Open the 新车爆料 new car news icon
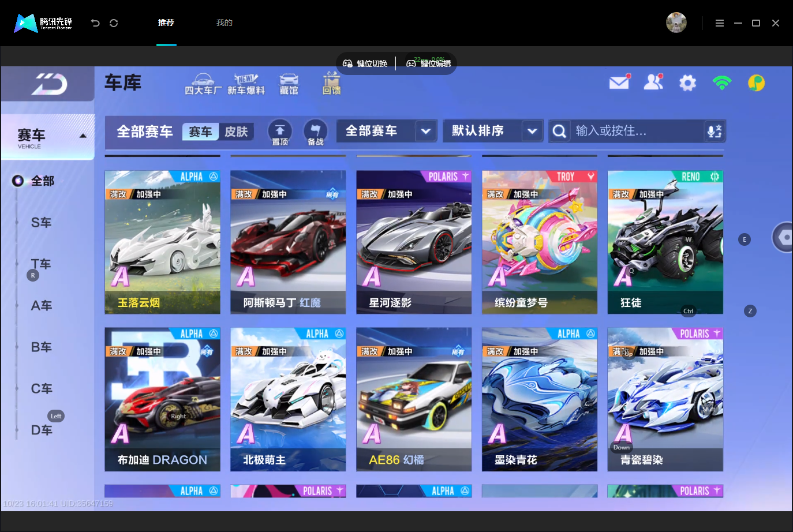The width and height of the screenshot is (793, 532). (246, 84)
